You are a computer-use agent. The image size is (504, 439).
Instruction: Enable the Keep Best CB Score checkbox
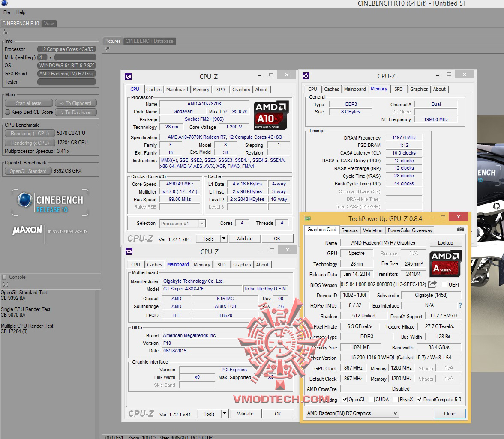tap(7, 112)
